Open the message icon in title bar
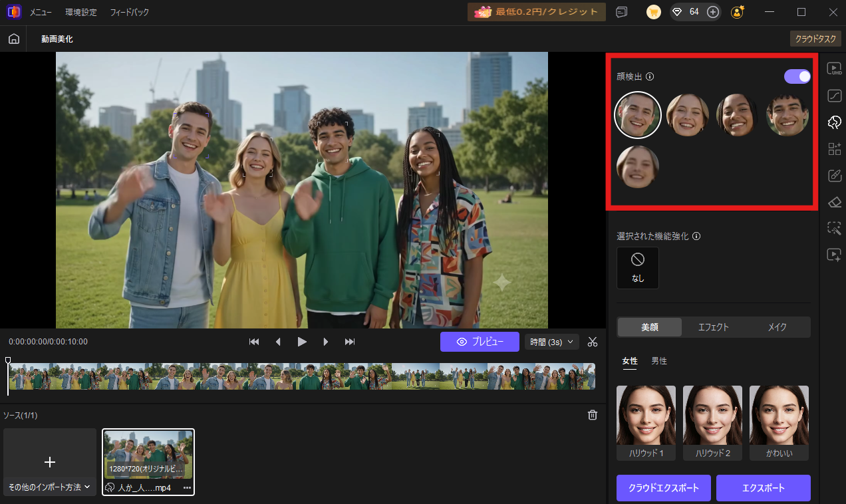Screen dimensions: 846x504 tap(621, 12)
